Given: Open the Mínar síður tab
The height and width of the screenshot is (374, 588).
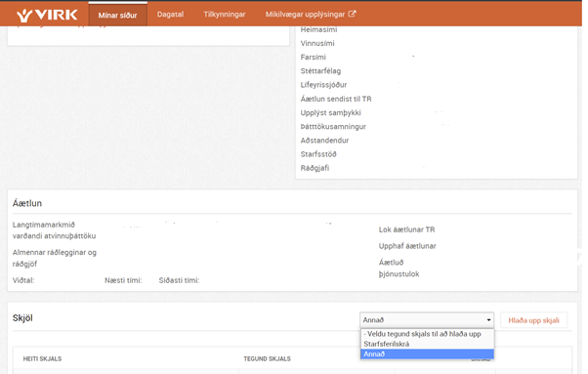Looking at the screenshot, I should [118, 15].
